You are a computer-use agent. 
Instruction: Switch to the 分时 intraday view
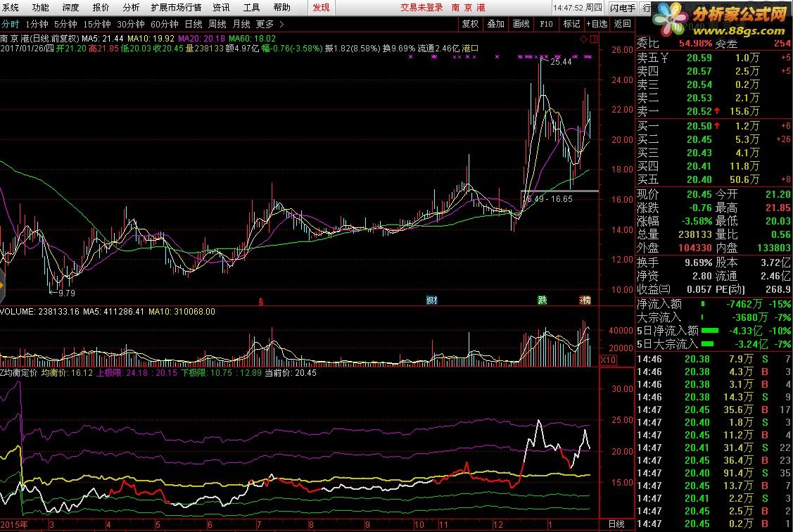pos(10,24)
